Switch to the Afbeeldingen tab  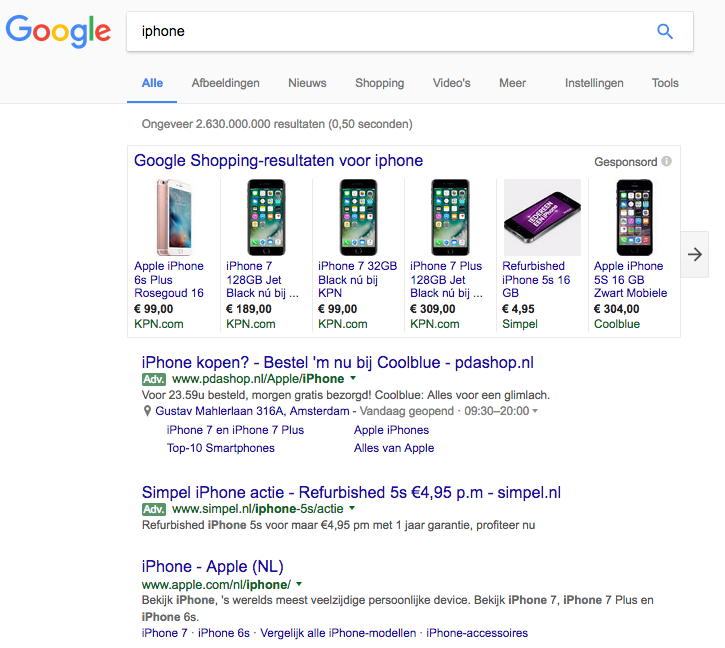pos(226,83)
